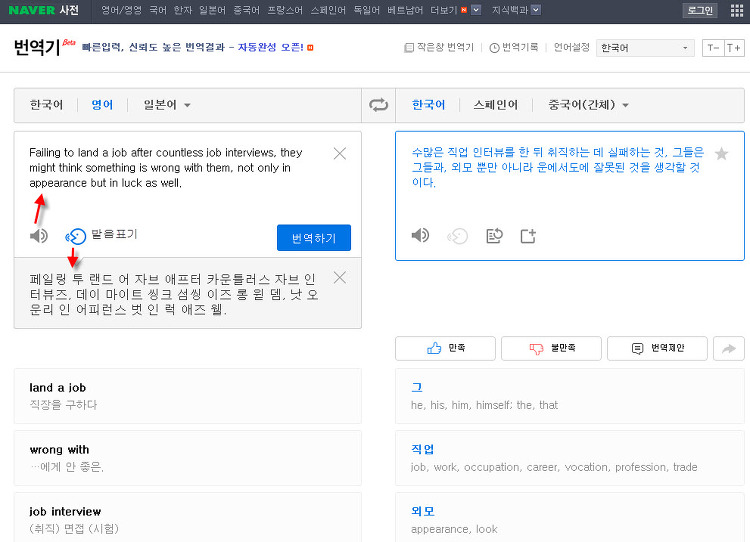Click the 만족 thumbs-up button
This screenshot has height=542, width=750.
[x=445, y=348]
